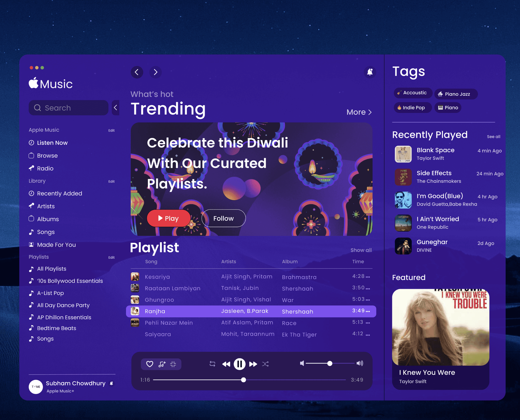Viewport: 520px width, 420px height.
Task: Open AP Dhillon Essentials playlist
Action: 60,317
